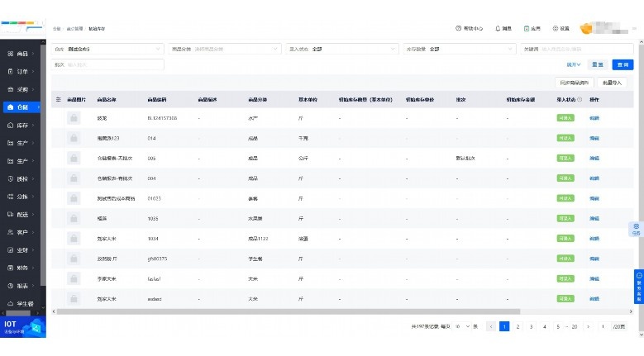The image size is (644, 356).
Task: Go to page 2 in the pagination
Action: click(x=518, y=326)
